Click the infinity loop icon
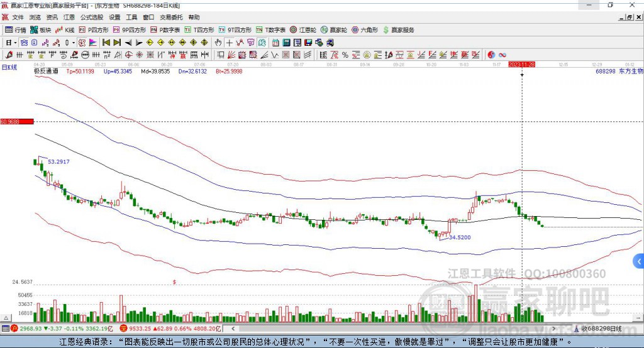The width and height of the screenshot is (644, 348). 502,55
